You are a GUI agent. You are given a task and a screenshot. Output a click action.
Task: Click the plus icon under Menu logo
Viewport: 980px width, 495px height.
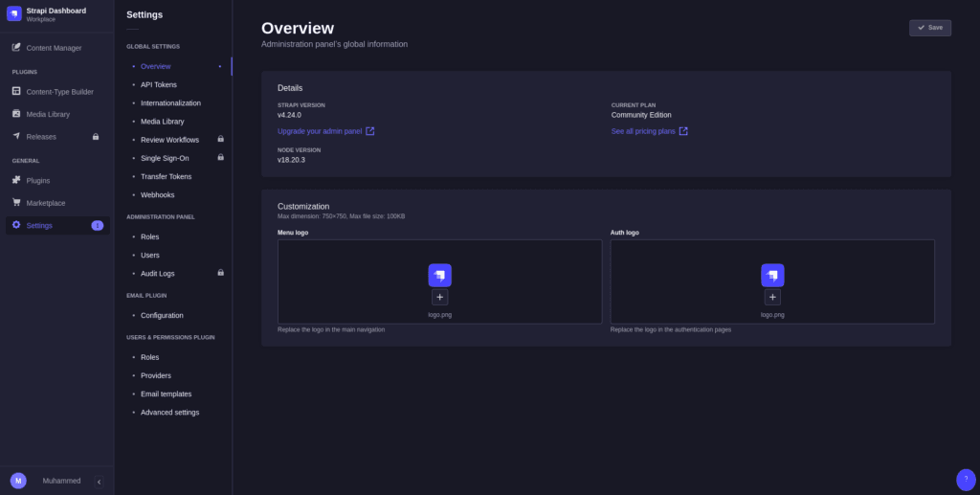pyautogui.click(x=439, y=298)
